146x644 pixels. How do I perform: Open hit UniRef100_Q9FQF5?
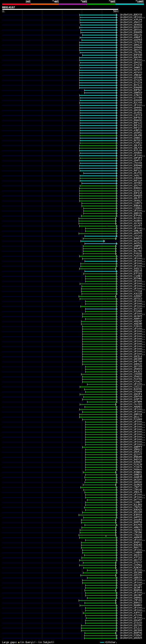pos(131,158)
